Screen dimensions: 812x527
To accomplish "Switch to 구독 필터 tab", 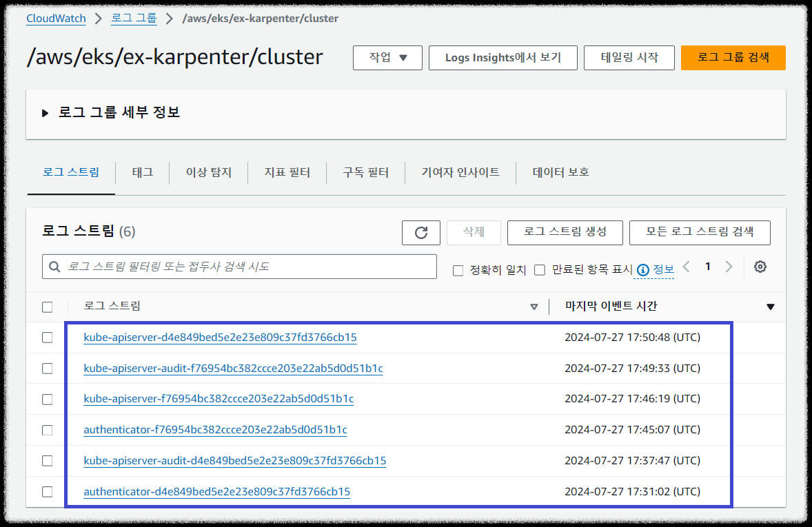I will pos(365,172).
